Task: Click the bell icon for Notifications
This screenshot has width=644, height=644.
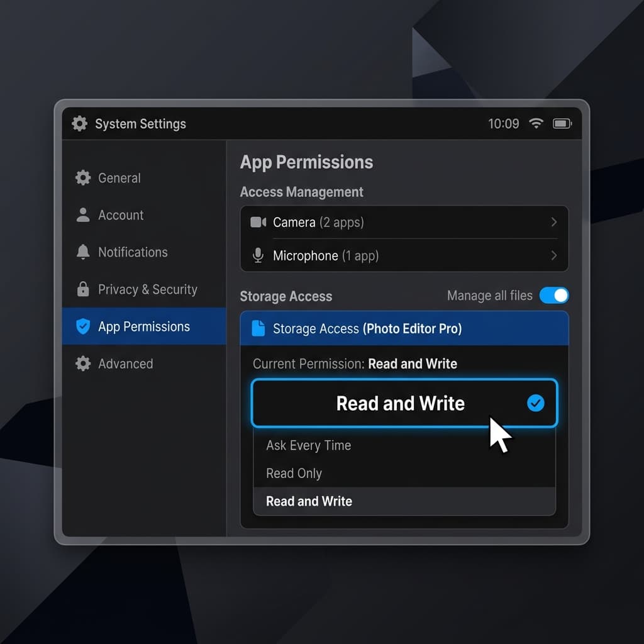Action: 83,252
